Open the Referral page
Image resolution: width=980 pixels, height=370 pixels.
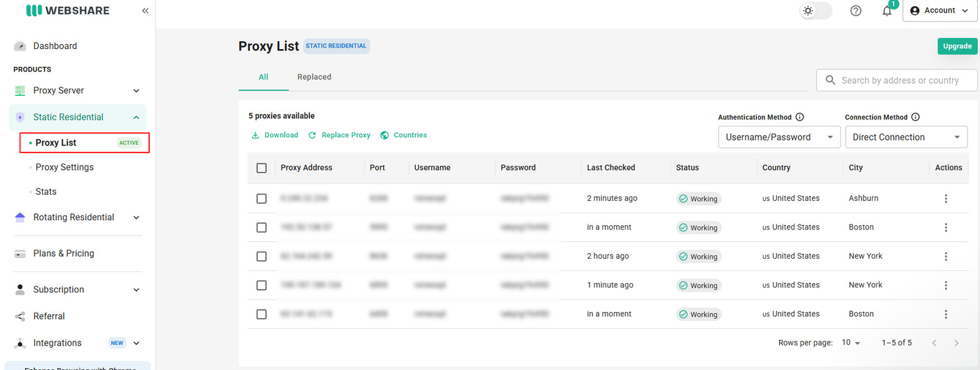pos(49,316)
